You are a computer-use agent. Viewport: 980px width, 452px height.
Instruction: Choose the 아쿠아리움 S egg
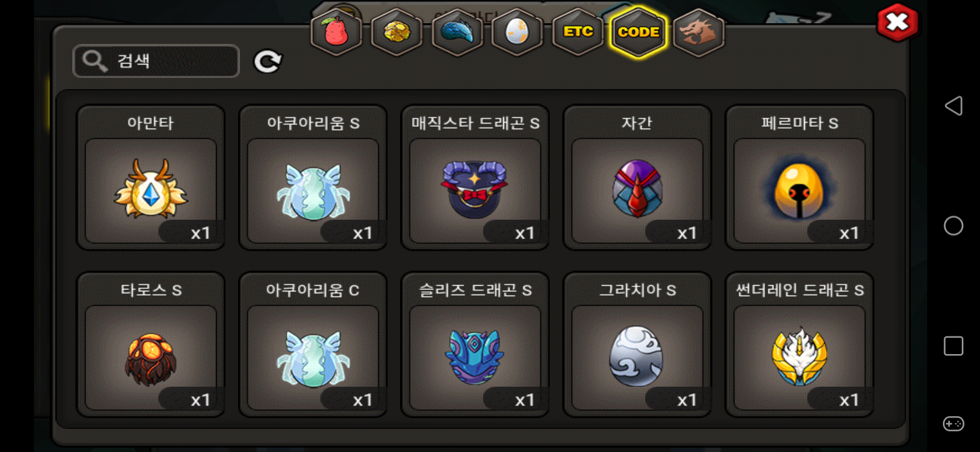pyautogui.click(x=313, y=178)
